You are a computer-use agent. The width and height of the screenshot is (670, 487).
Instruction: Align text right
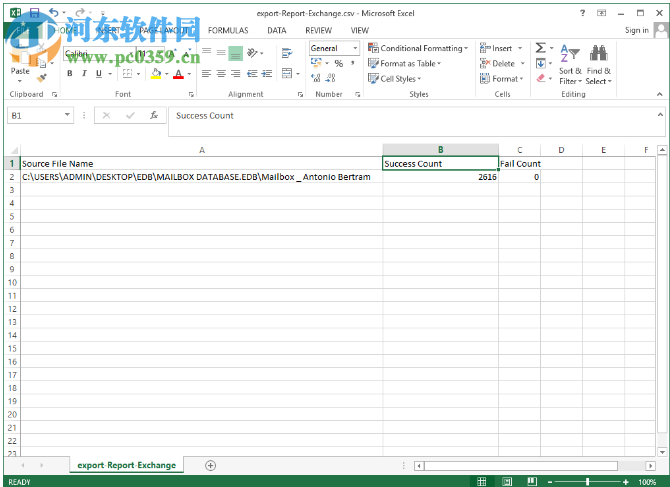[x=235, y=74]
